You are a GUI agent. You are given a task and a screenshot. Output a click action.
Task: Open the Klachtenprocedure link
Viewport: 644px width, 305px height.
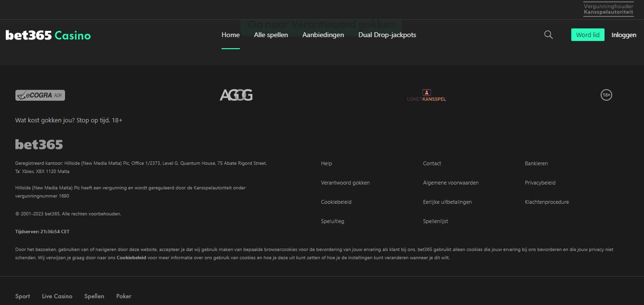click(547, 202)
